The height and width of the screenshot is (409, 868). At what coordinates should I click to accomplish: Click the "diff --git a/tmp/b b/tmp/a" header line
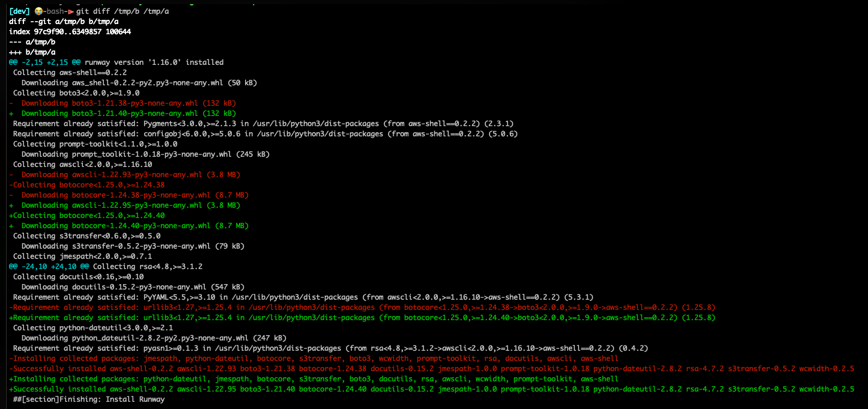[64, 22]
